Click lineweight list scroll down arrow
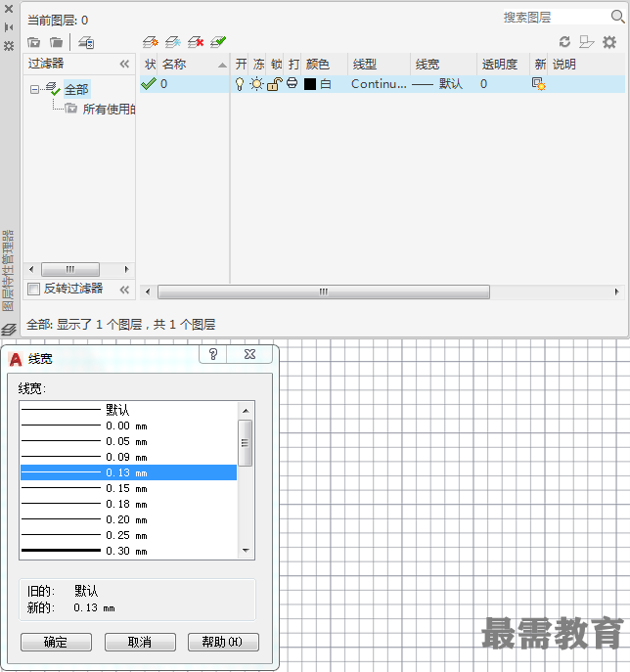Viewport: 630px width, 672px height. click(x=246, y=551)
